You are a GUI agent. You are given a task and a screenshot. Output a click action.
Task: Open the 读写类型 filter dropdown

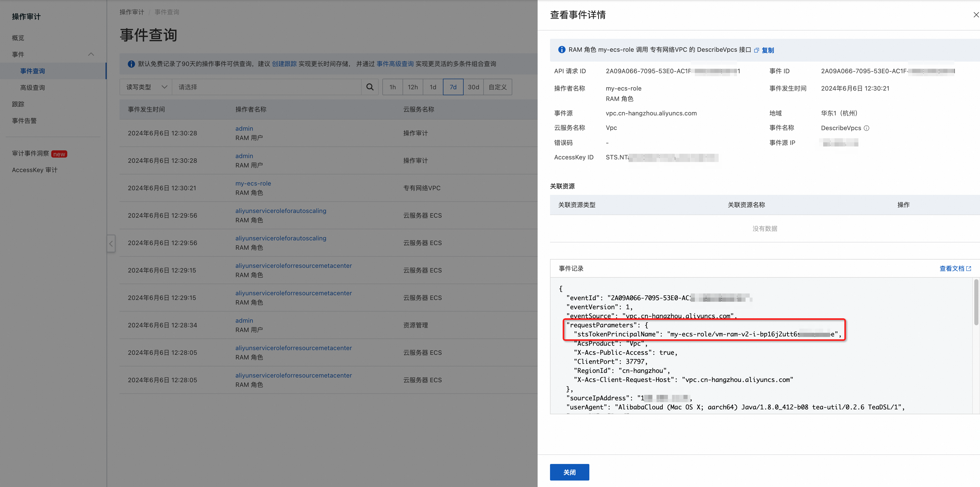pyautogui.click(x=146, y=87)
